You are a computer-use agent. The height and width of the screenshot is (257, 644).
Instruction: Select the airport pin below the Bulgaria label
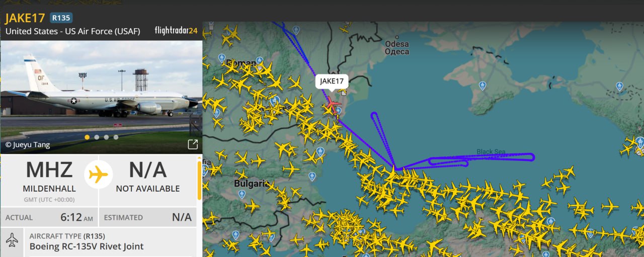pyautogui.click(x=242, y=194)
